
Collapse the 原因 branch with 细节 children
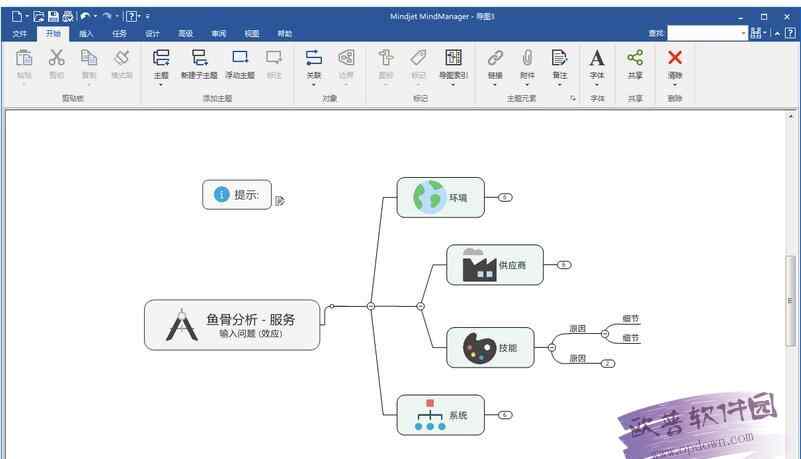click(x=605, y=334)
